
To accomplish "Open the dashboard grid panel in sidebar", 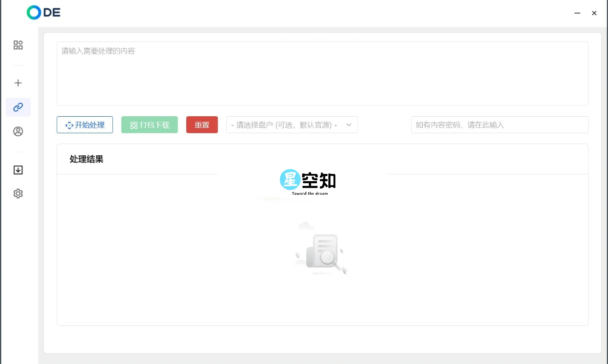I will [x=18, y=45].
